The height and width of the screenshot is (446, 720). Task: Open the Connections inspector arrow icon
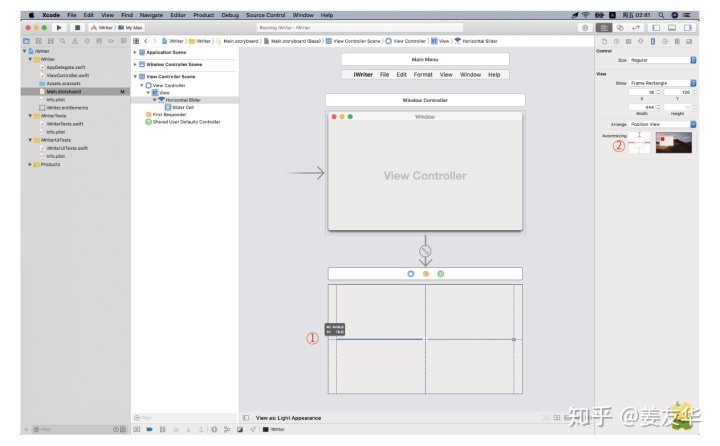tap(664, 41)
